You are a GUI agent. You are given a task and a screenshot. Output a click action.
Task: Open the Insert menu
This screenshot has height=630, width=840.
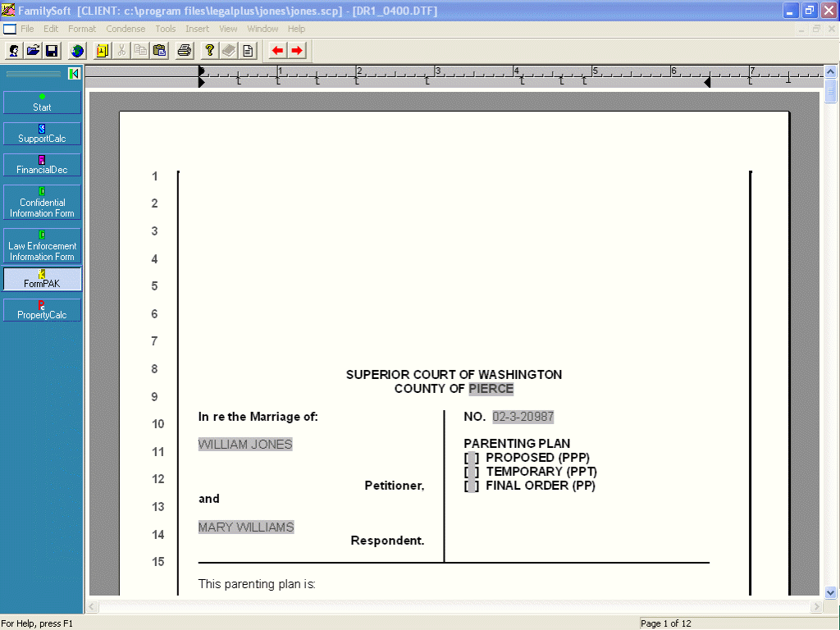click(197, 28)
